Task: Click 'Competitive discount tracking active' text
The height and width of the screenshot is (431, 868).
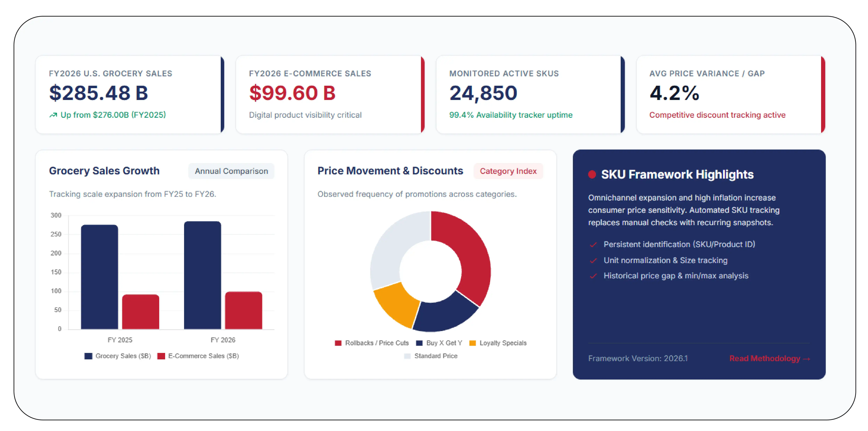Action: click(717, 115)
